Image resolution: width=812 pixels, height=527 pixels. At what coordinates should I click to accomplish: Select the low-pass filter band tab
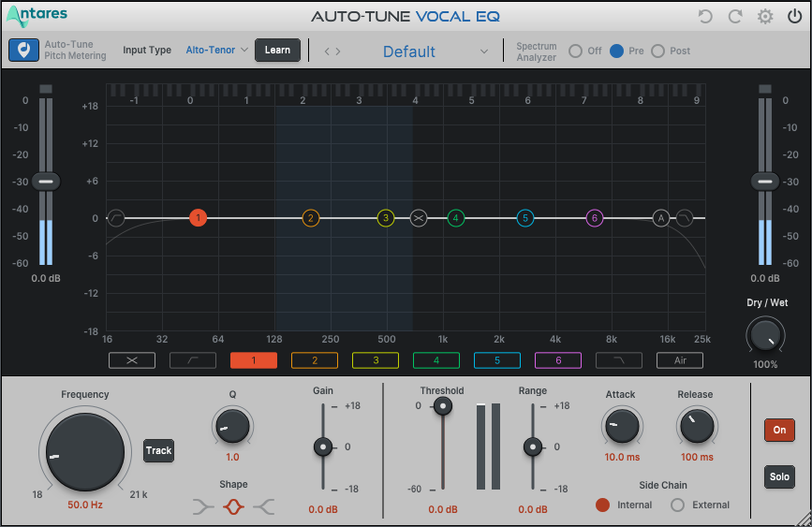click(x=619, y=360)
